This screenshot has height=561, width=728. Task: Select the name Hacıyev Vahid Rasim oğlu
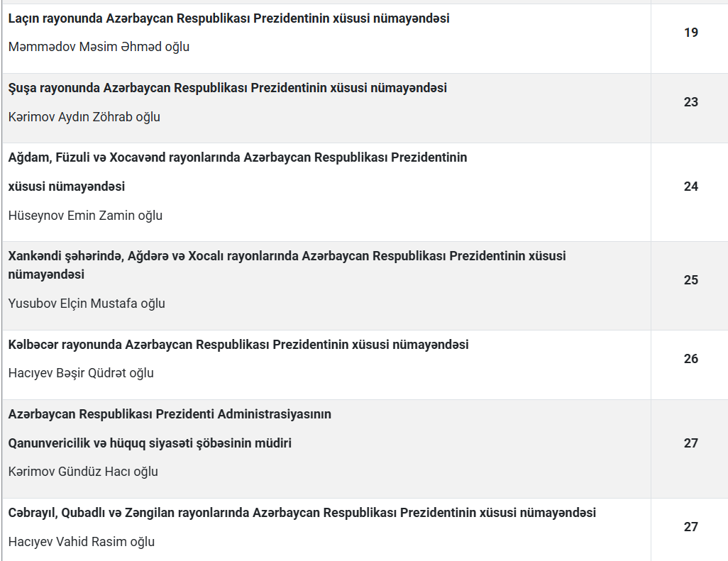82,542
